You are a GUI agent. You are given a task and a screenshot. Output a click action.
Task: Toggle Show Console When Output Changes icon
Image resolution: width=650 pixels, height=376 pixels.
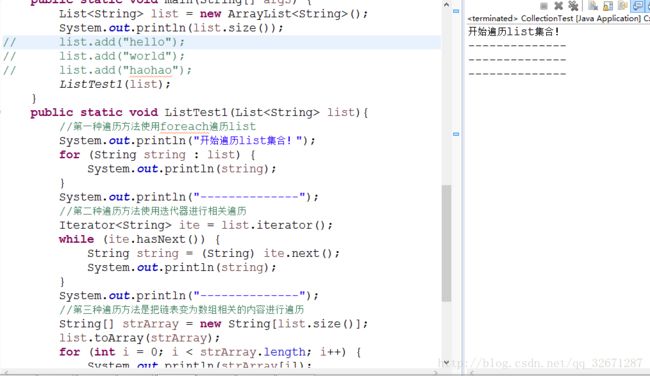637,6
